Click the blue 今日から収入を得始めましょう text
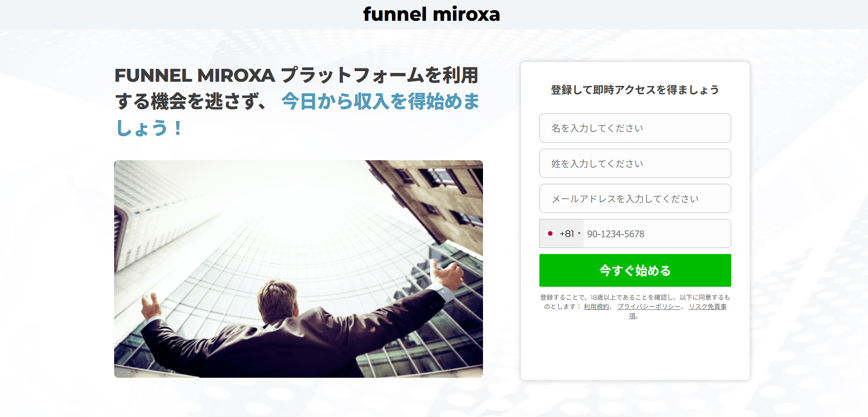868x417 pixels. click(380, 102)
